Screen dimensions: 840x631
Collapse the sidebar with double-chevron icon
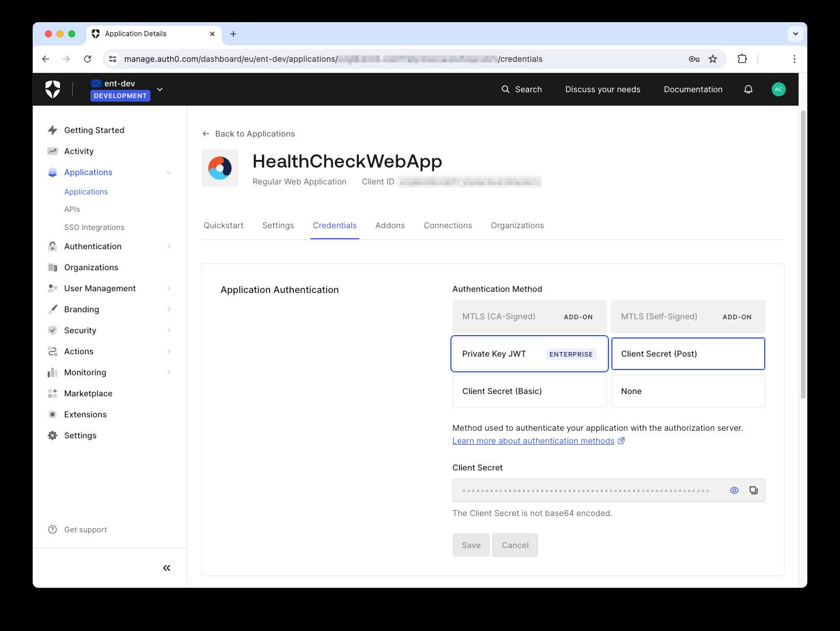[167, 568]
